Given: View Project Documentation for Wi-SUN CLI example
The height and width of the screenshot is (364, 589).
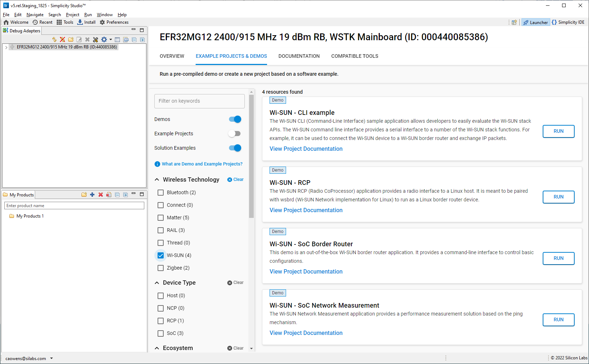Looking at the screenshot, I should pos(306,149).
